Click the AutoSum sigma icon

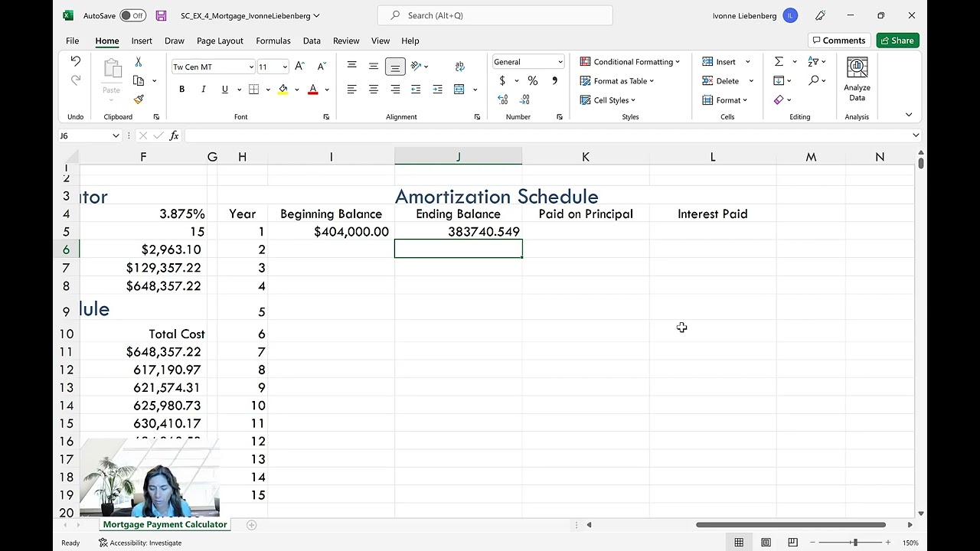coord(779,61)
